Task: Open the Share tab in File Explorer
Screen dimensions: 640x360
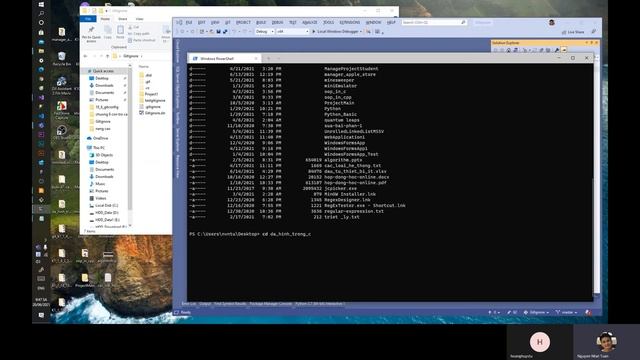Action: coord(122,19)
